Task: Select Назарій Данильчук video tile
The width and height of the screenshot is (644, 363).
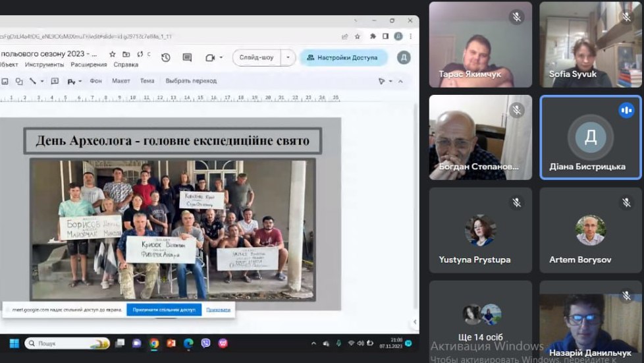Action: click(x=591, y=322)
